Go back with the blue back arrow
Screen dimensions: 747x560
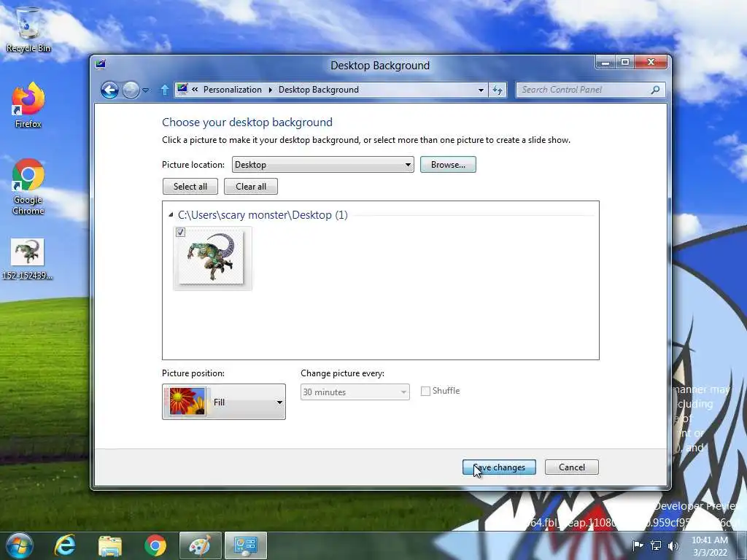tap(109, 90)
